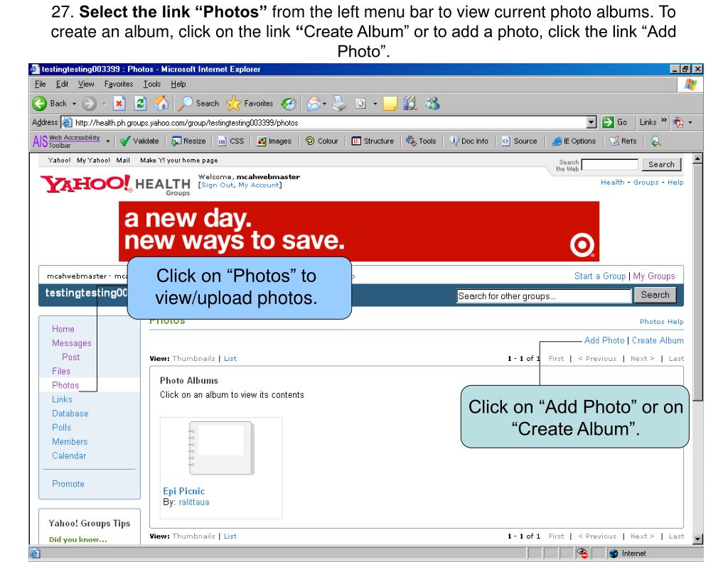Expand the Links toolbar chevron

[664, 121]
